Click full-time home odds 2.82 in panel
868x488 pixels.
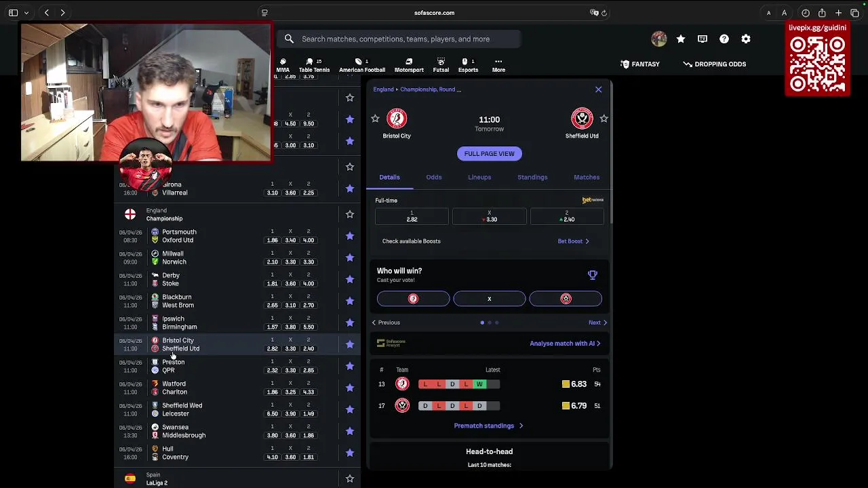pos(412,217)
